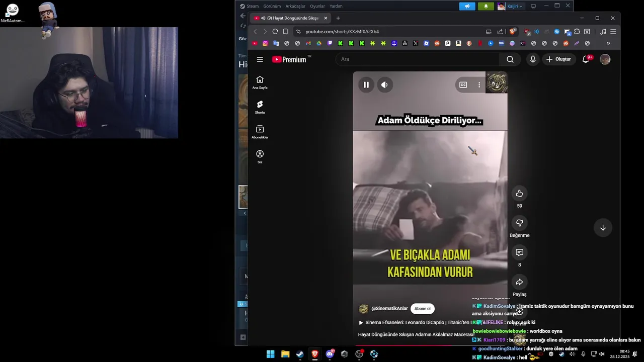Open YouTube notifications bell

(586, 59)
